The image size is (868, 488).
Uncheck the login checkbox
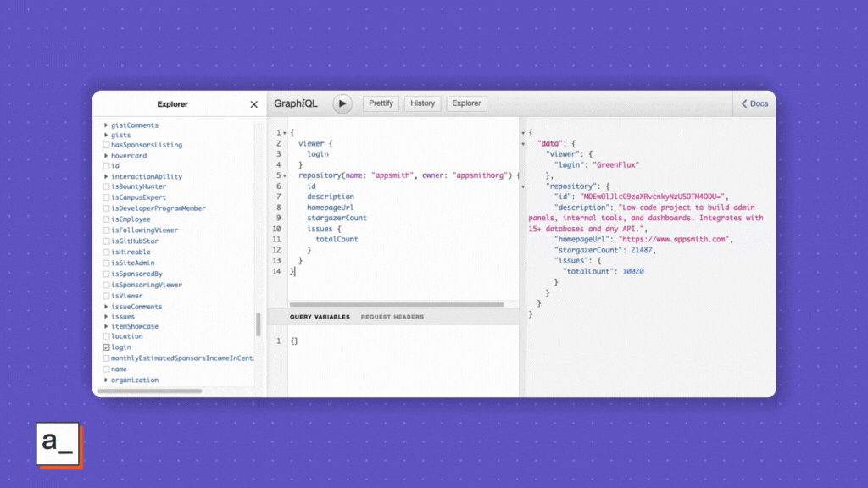(106, 347)
